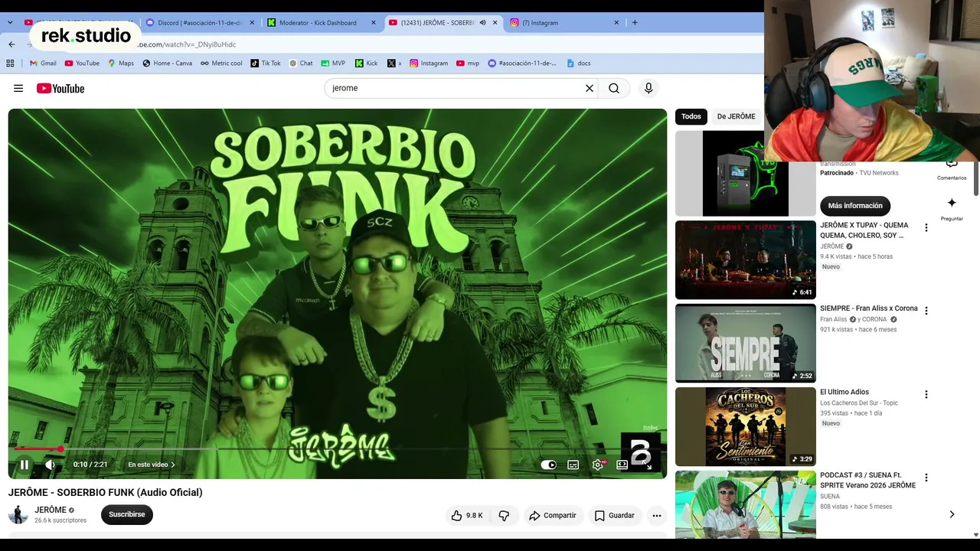The image size is (980, 551).
Task: Clear the search box text
Action: point(590,88)
